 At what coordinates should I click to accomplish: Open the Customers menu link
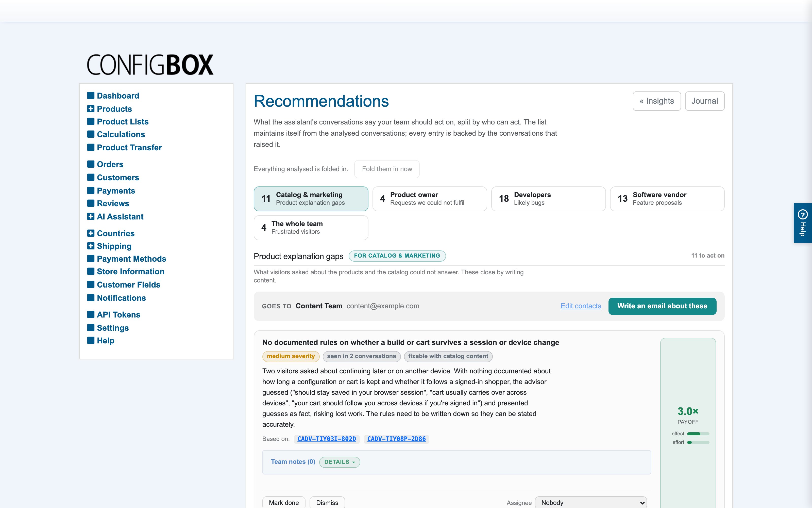(118, 177)
